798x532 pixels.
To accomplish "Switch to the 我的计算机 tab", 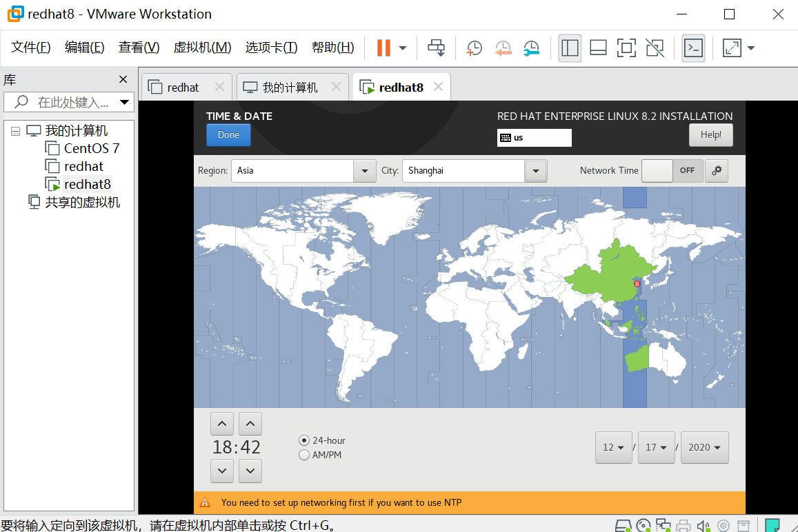I will (290, 88).
